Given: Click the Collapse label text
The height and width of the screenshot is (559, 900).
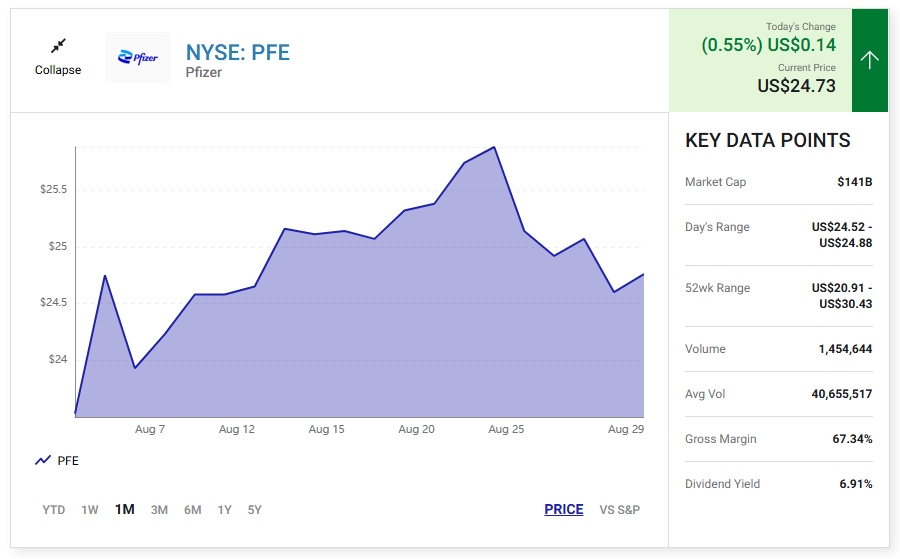Looking at the screenshot, I should tap(58, 70).
